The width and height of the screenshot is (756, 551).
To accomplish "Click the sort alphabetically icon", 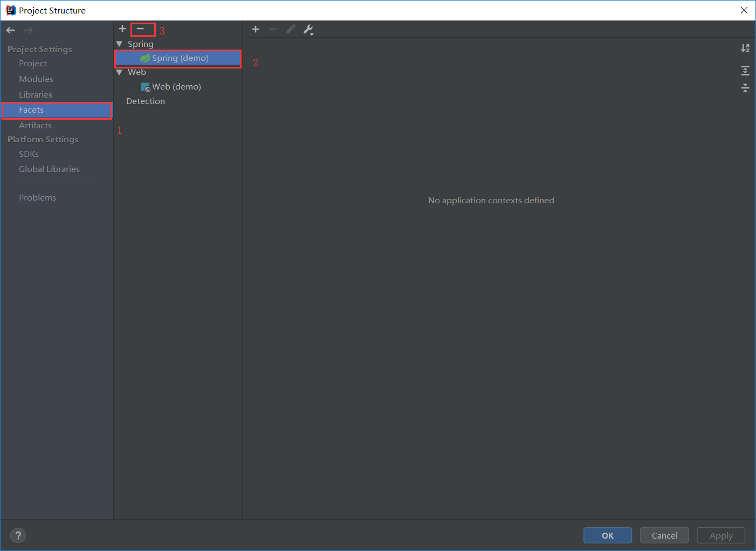I will pyautogui.click(x=745, y=48).
